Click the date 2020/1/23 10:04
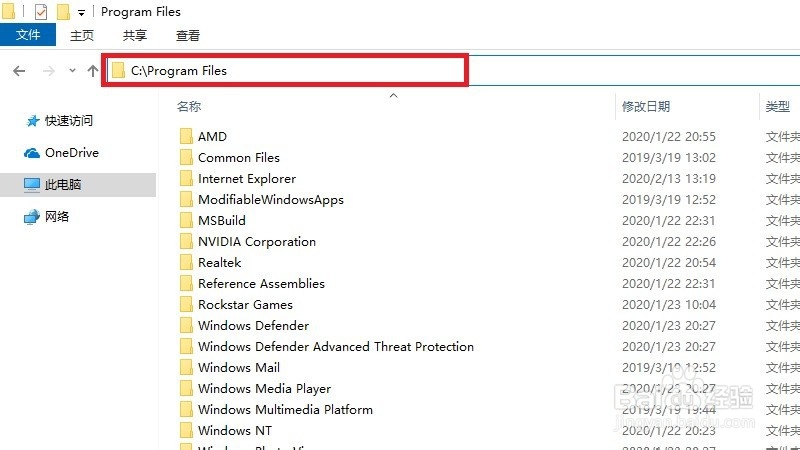 point(669,305)
